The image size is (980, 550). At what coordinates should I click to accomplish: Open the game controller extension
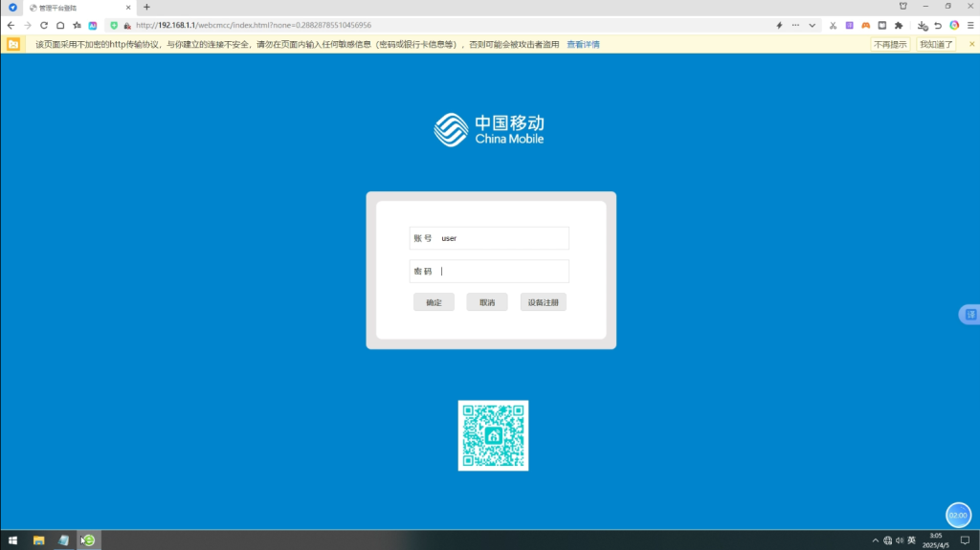coord(865,25)
